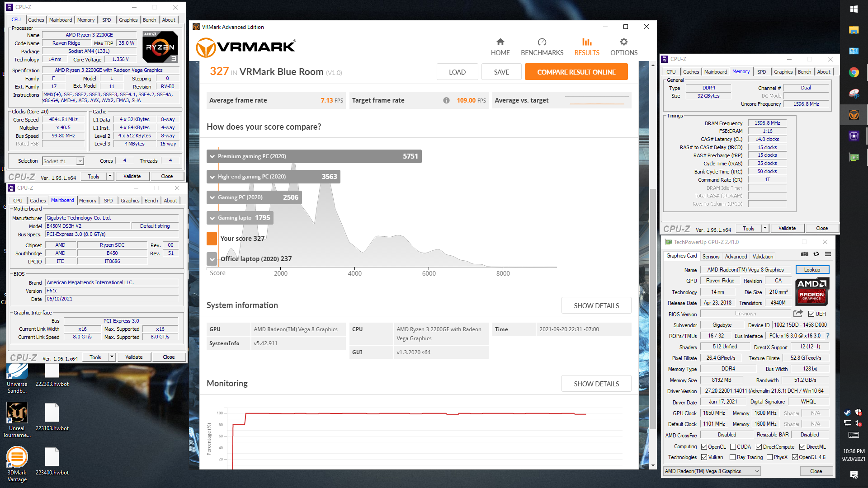Open the Action Center notifications icon
The height and width of the screenshot is (488, 868).
click(x=854, y=474)
